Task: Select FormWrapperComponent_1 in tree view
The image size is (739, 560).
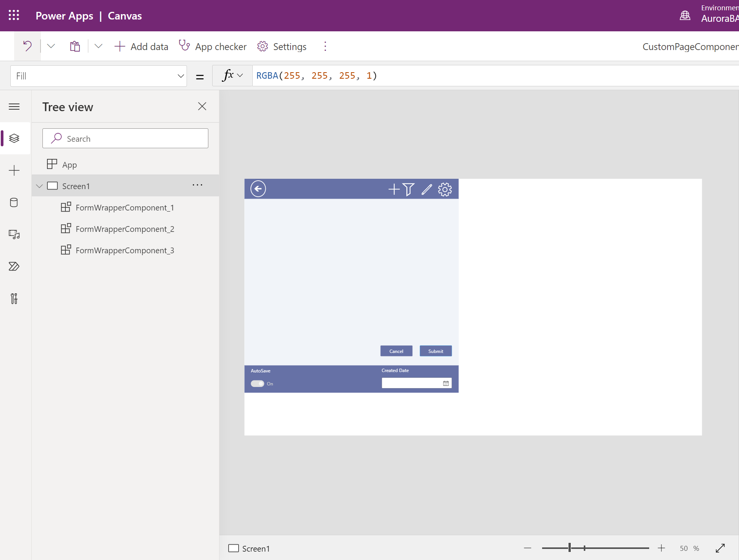Action: click(x=125, y=207)
